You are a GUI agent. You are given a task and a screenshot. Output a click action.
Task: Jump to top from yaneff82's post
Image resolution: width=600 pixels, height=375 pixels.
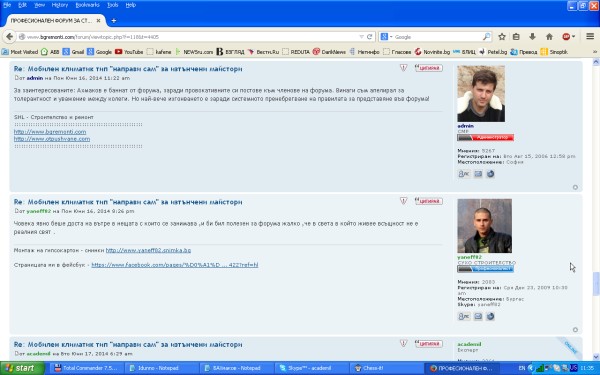(575, 329)
